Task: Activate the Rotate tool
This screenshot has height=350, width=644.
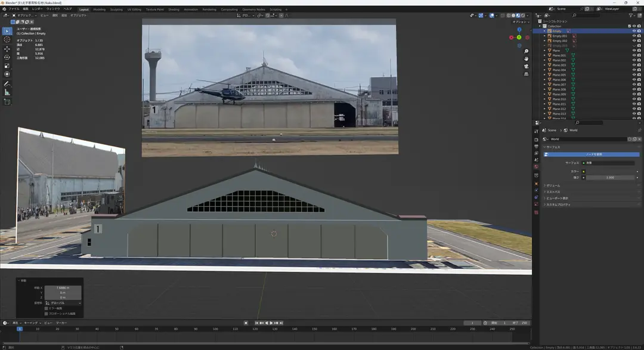Action: point(7,57)
